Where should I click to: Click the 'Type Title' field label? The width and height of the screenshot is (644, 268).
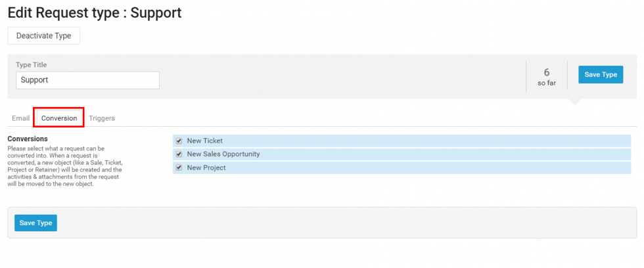(x=32, y=65)
